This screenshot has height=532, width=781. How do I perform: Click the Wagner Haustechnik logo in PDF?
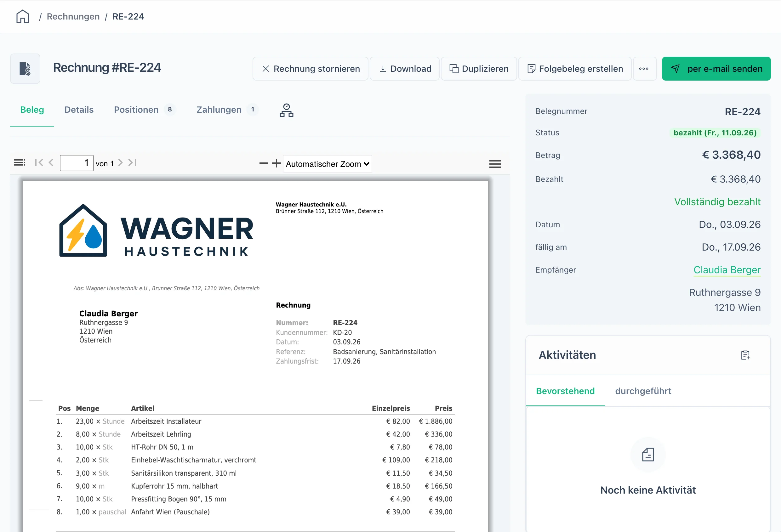(x=156, y=230)
